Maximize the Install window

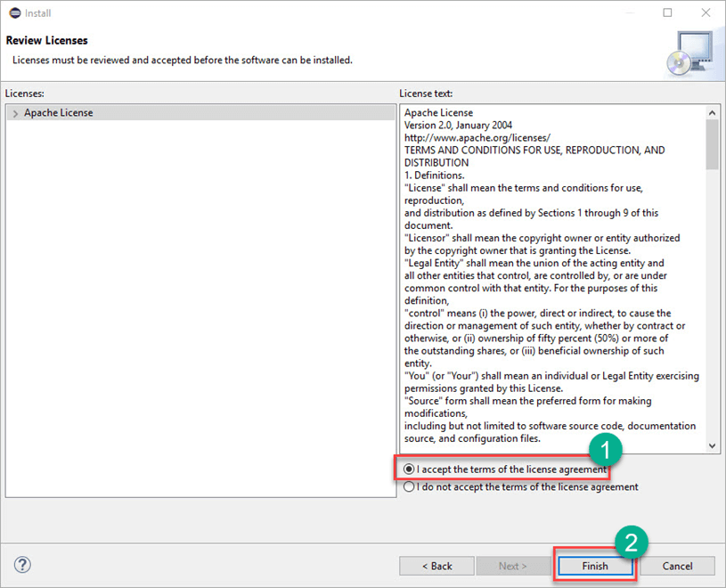tap(668, 13)
